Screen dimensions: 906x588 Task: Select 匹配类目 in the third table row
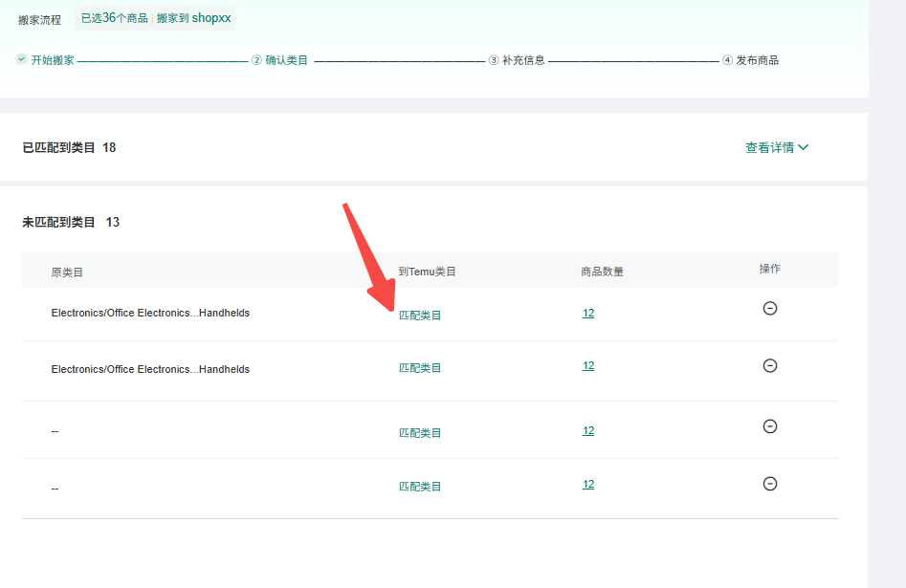[420, 432]
